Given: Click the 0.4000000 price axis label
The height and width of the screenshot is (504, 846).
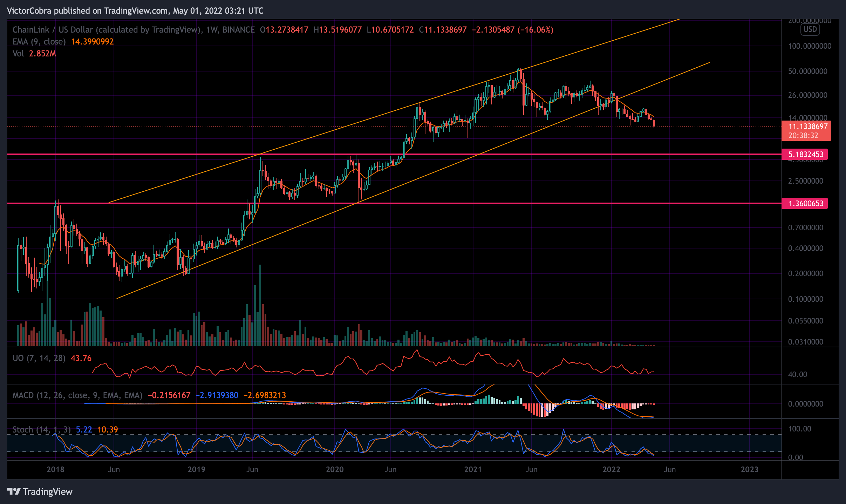Looking at the screenshot, I should [x=805, y=248].
